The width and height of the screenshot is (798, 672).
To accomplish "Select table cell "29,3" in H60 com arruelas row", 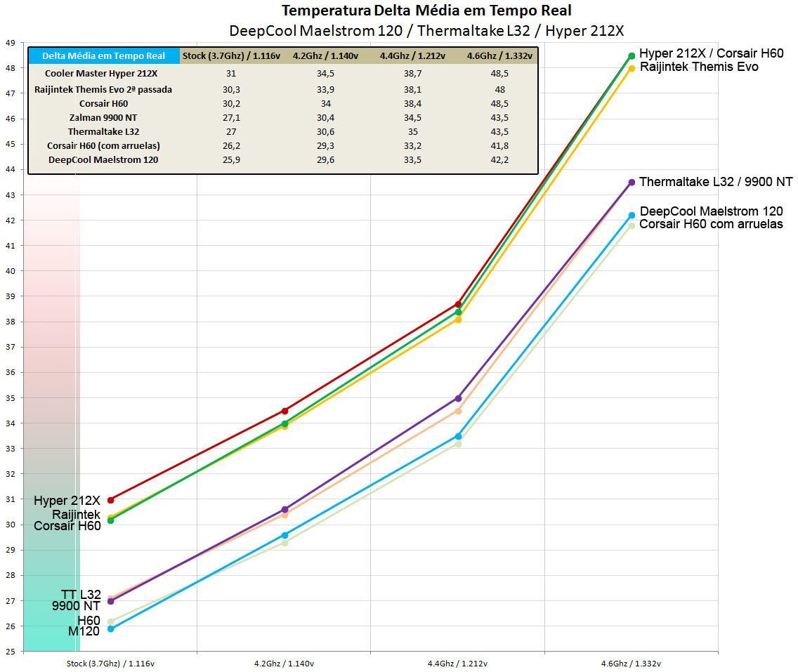I will tap(325, 146).
